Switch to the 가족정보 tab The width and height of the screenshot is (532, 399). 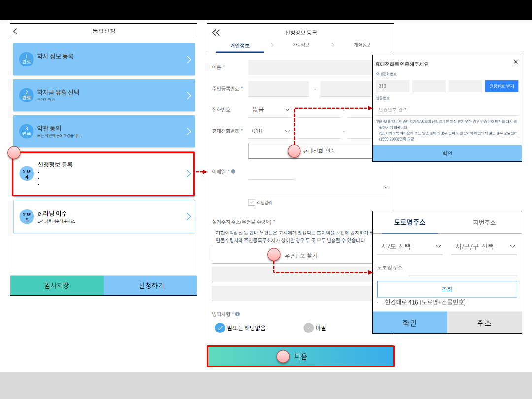click(300, 45)
